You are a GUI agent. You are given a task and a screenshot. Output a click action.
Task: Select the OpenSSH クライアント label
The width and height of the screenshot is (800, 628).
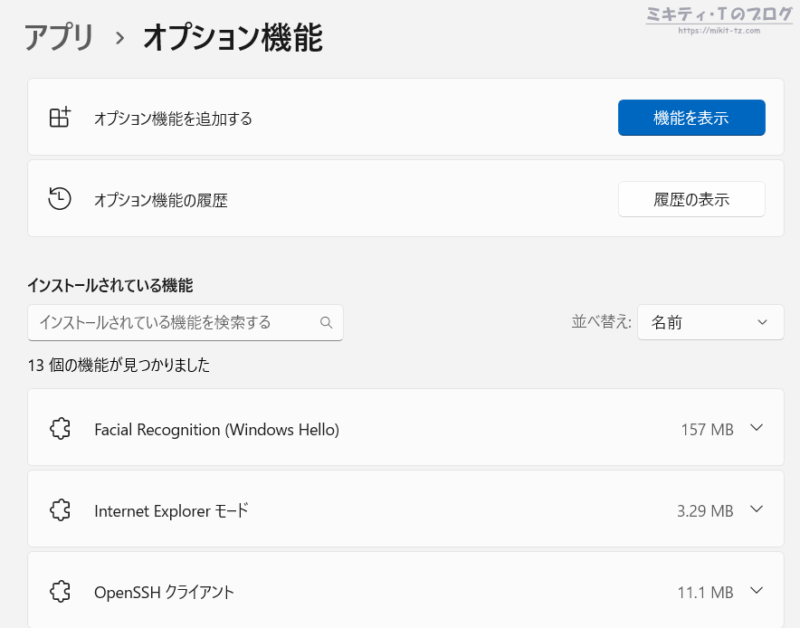(164, 592)
